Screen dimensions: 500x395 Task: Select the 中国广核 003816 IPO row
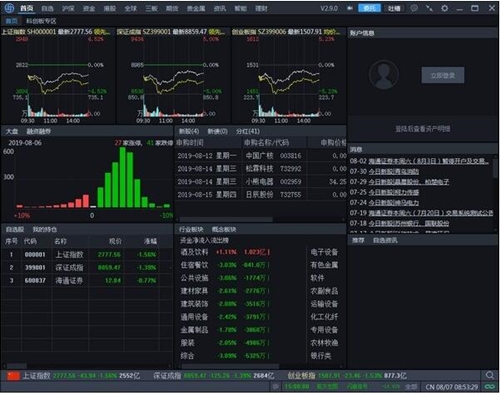(261, 156)
